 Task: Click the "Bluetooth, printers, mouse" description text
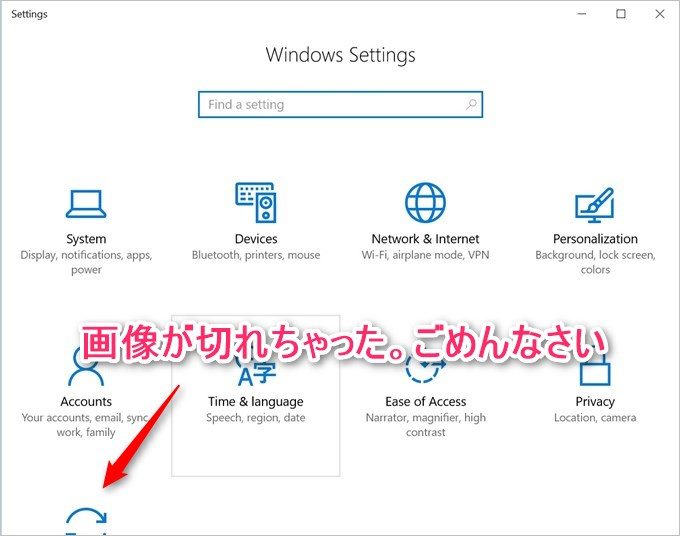click(256, 255)
